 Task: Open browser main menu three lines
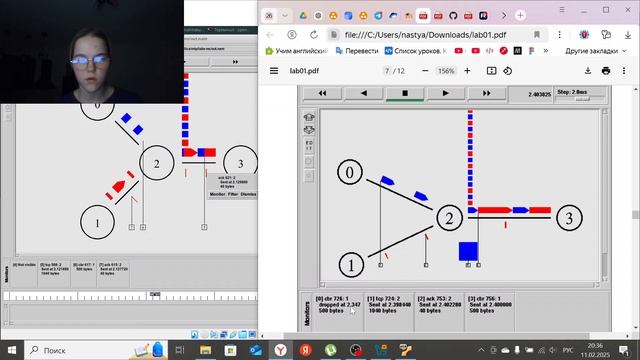562,10
